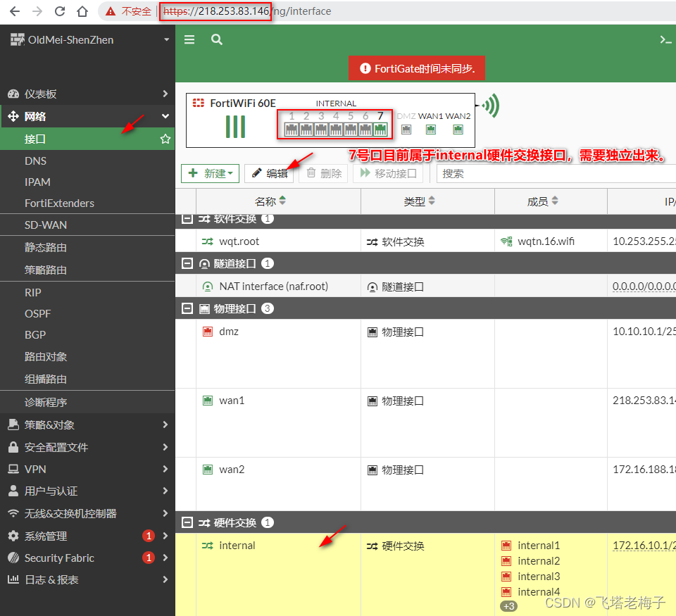Focus the 搜索 search field

click(556, 173)
